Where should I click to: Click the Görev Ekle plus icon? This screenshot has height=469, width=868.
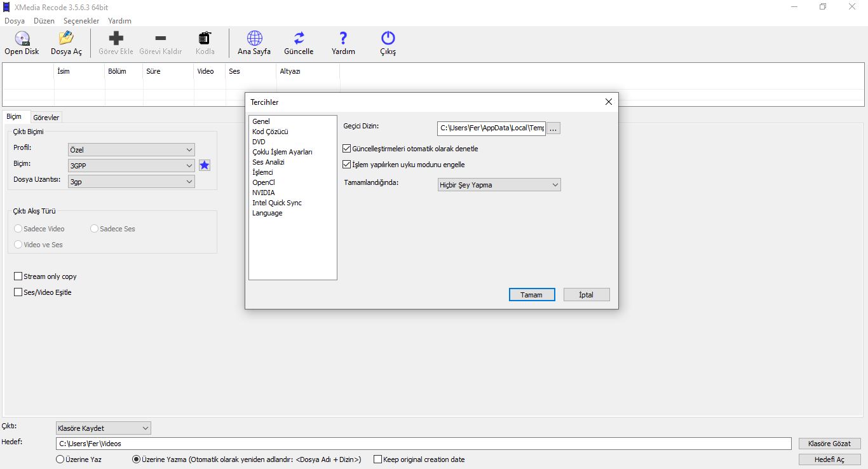[x=116, y=38]
